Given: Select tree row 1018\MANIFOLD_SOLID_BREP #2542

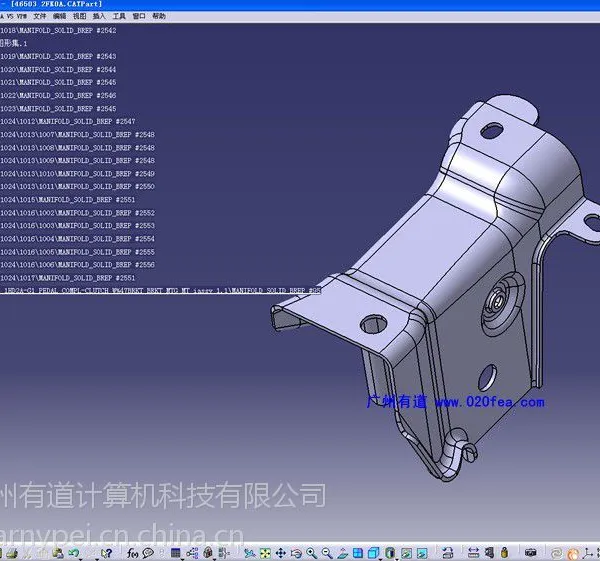Looking at the screenshot, I should 58,31.
